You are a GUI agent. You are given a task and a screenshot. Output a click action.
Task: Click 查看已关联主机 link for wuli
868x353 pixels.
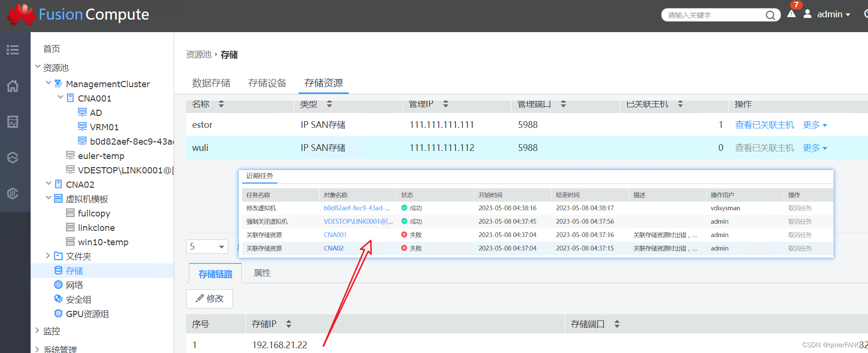(764, 148)
